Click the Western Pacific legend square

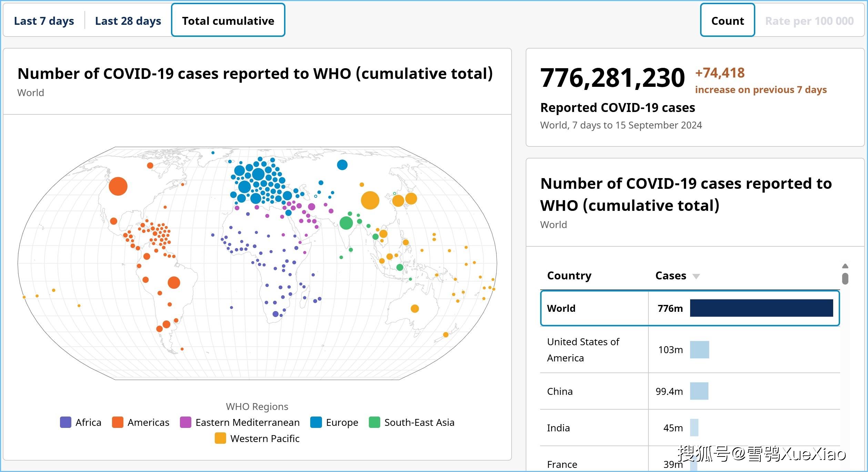tap(220, 439)
